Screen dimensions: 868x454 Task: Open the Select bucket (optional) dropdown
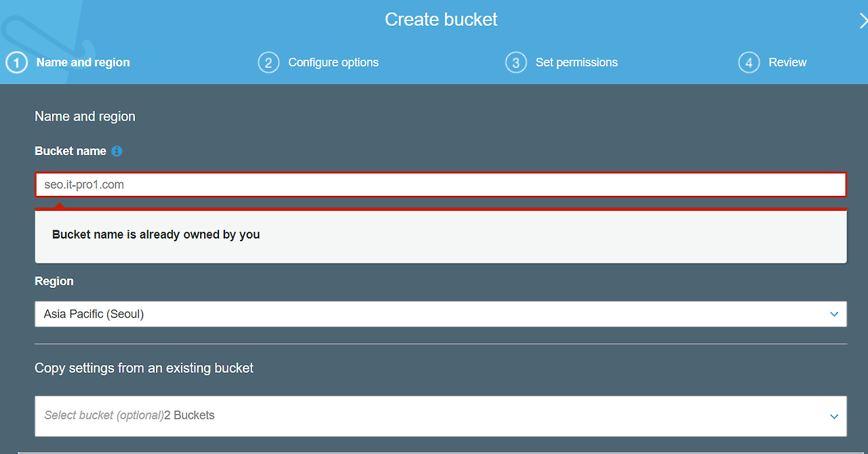[441, 416]
